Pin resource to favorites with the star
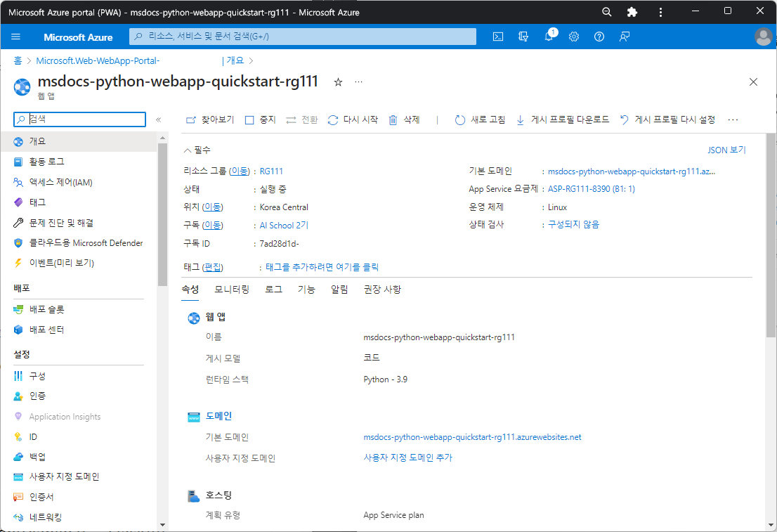 pos(338,82)
